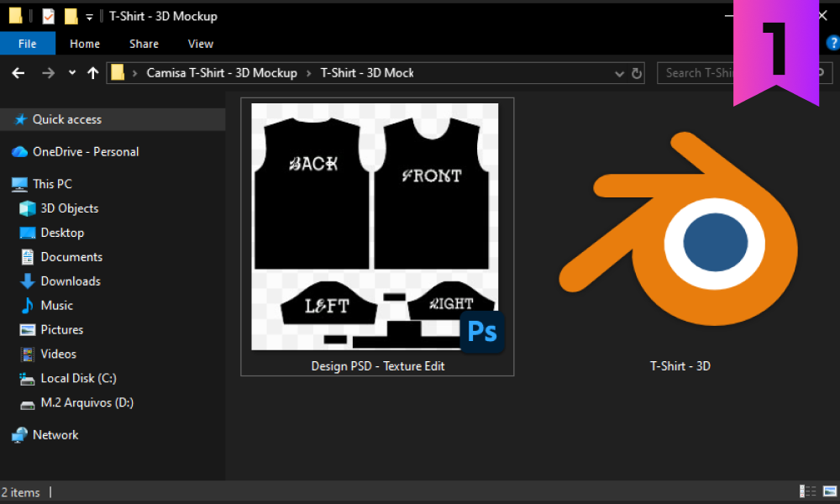Viewport: 840px width, 504px height.
Task: Navigate to Camisa T-Shirt - 3D Mockup breadcrumb
Action: (x=222, y=73)
